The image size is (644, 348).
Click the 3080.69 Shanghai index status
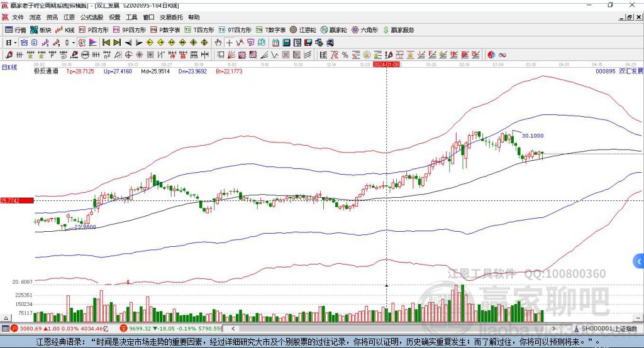(30, 329)
